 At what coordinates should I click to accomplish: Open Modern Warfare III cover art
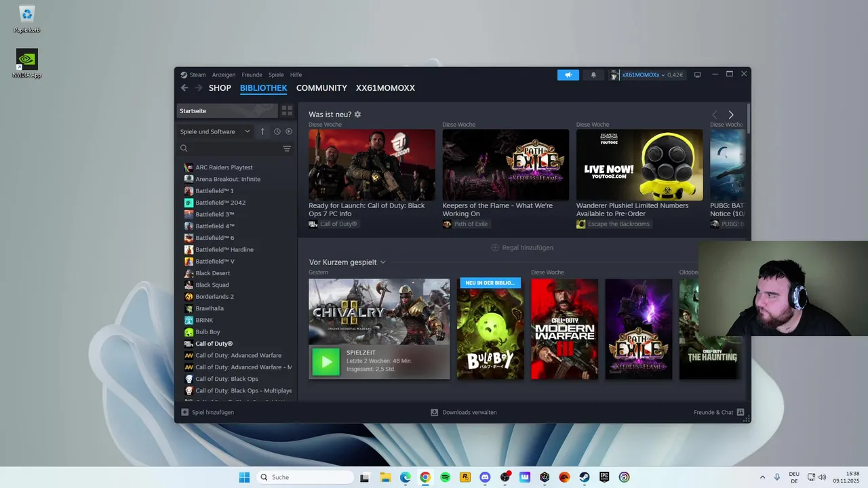[564, 329]
